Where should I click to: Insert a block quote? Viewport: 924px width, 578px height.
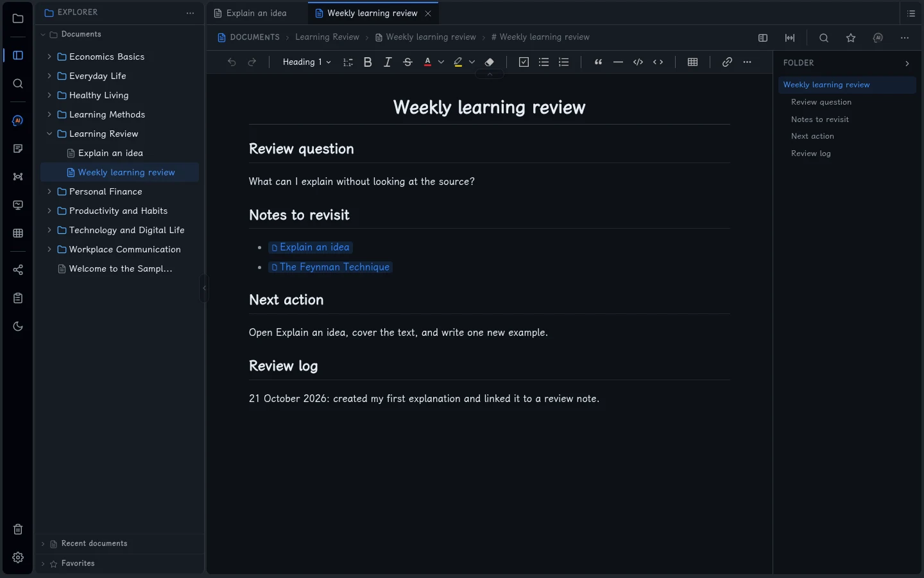[x=598, y=62]
